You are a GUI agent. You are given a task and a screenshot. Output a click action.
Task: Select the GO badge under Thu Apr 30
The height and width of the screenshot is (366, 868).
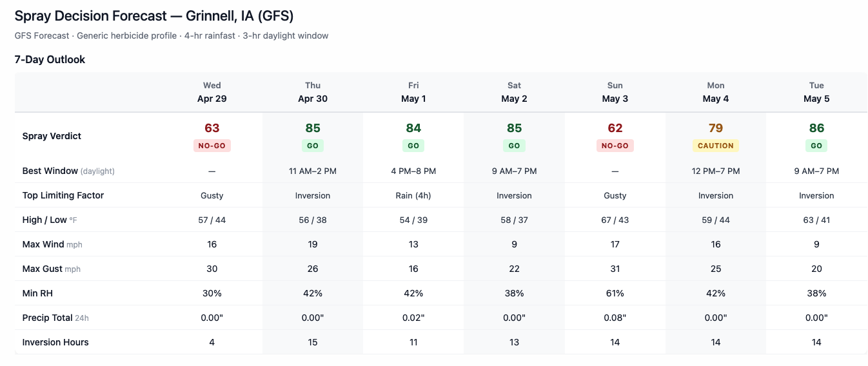(x=313, y=146)
